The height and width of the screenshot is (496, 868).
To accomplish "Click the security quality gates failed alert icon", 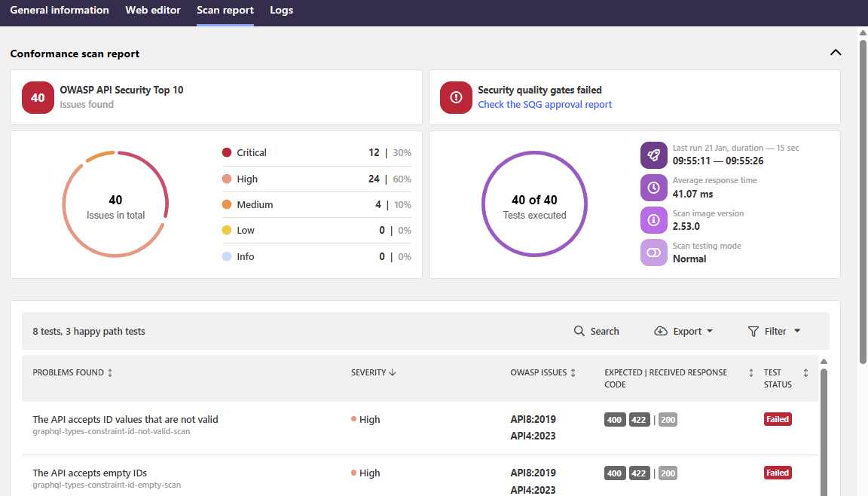I will pyautogui.click(x=456, y=97).
